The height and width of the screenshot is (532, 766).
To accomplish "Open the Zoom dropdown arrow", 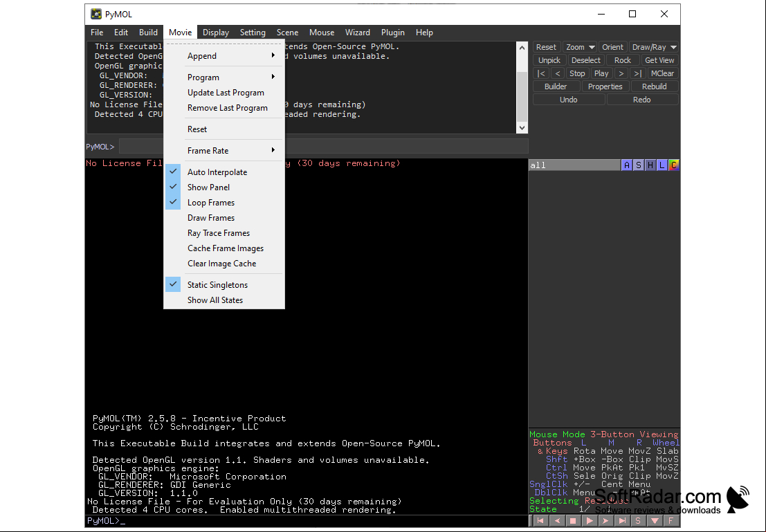I will [591, 47].
